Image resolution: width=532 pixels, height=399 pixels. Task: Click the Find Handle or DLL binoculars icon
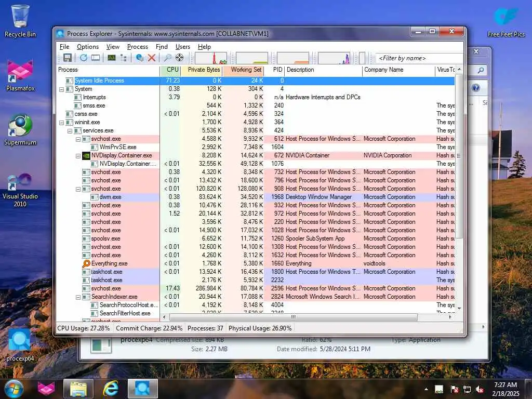[x=167, y=58]
